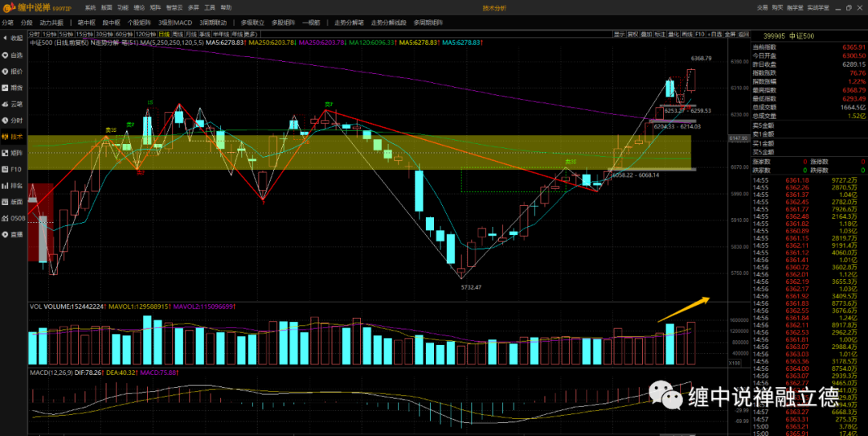Switch to 月线 monthly period tab
The width and height of the screenshot is (868, 436).
(x=191, y=35)
